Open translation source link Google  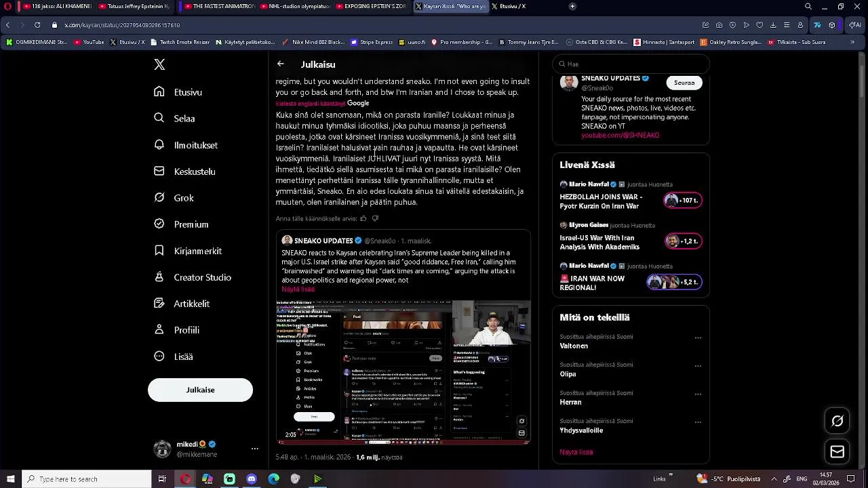[358, 103]
